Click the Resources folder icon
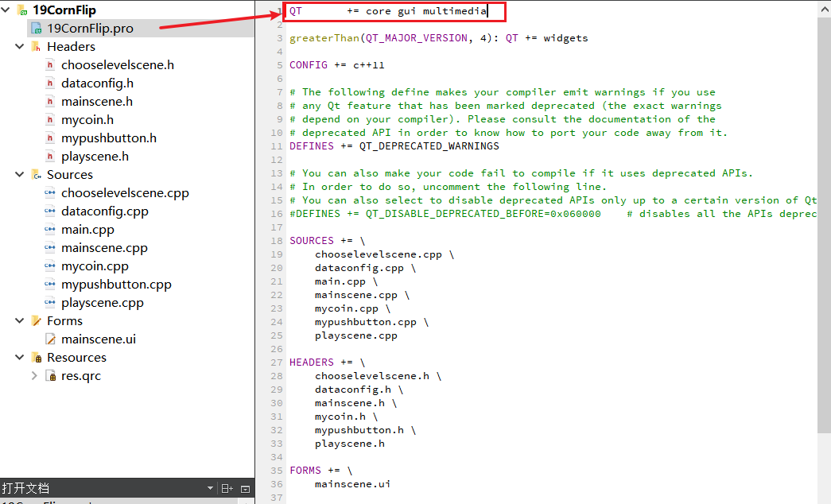This screenshot has height=504, width=831. 36,358
